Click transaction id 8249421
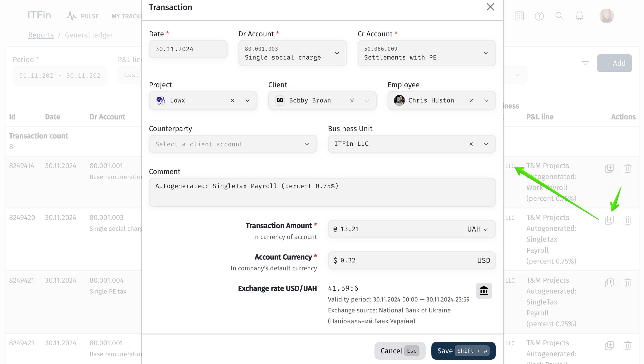644x364 pixels. (x=22, y=280)
